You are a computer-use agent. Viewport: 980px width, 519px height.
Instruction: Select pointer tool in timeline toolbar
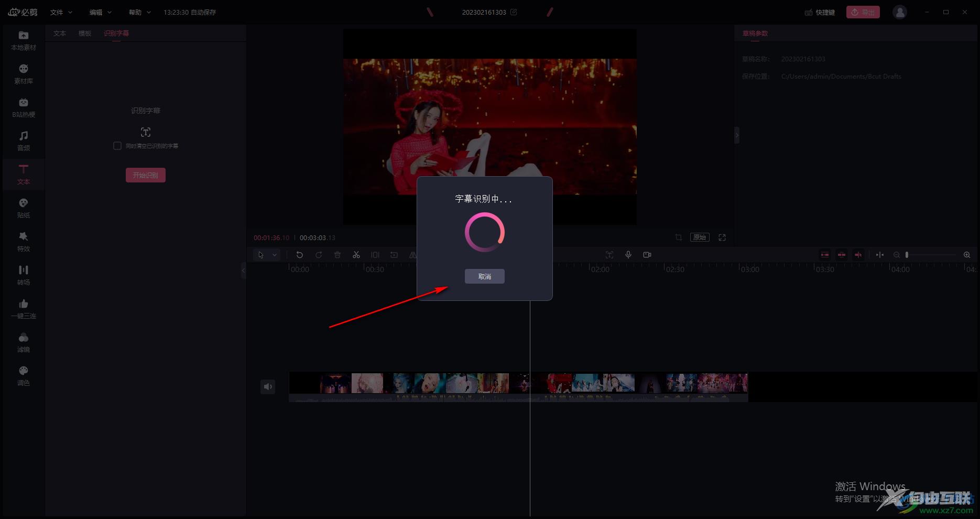pyautogui.click(x=261, y=255)
